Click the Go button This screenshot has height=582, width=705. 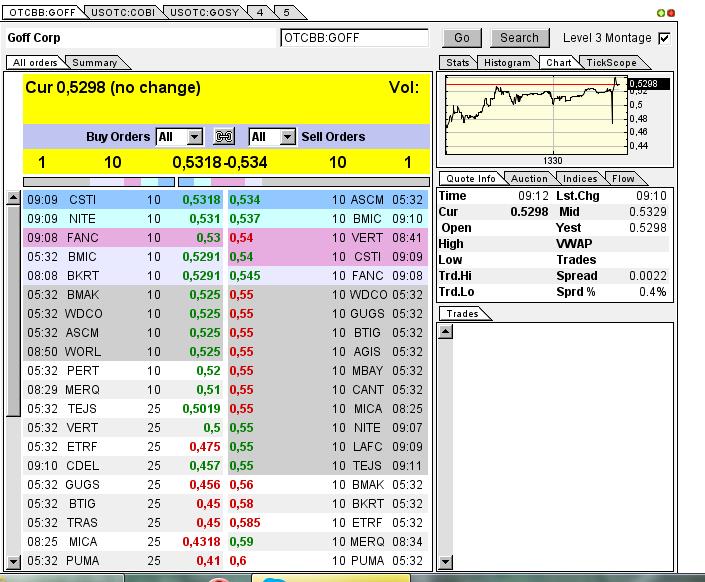coord(462,38)
